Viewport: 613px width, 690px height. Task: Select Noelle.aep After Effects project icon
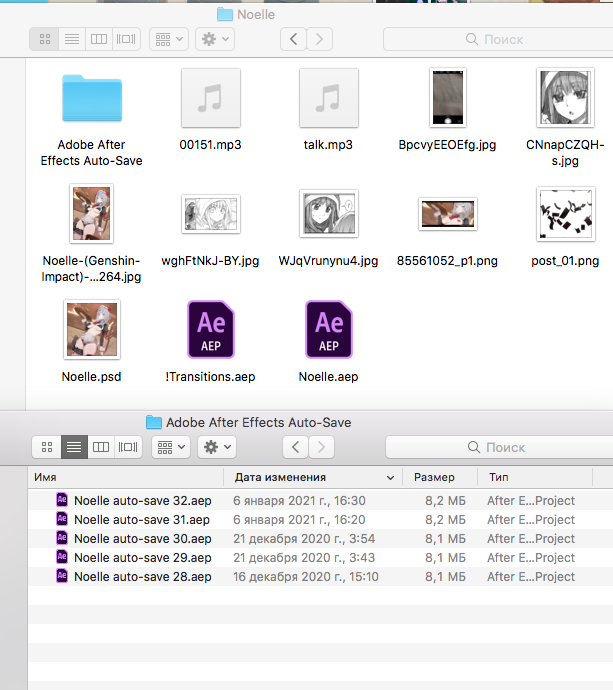pyautogui.click(x=329, y=330)
